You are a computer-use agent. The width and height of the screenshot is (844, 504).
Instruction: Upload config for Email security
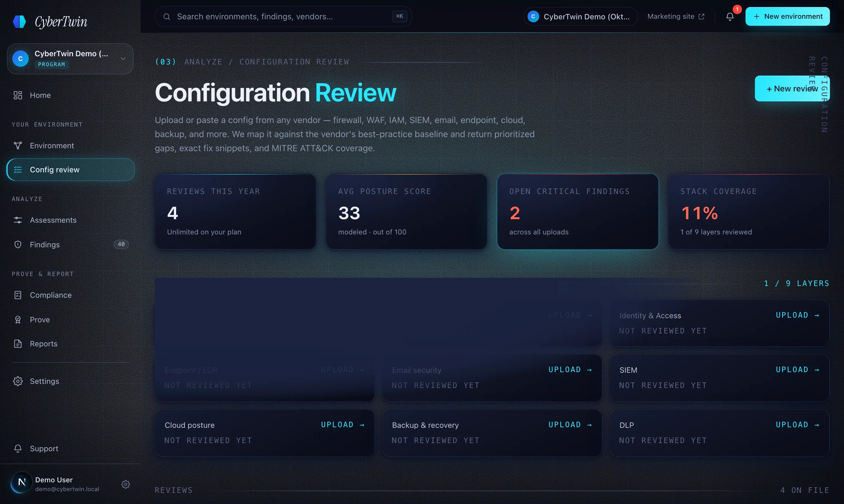[x=570, y=370]
